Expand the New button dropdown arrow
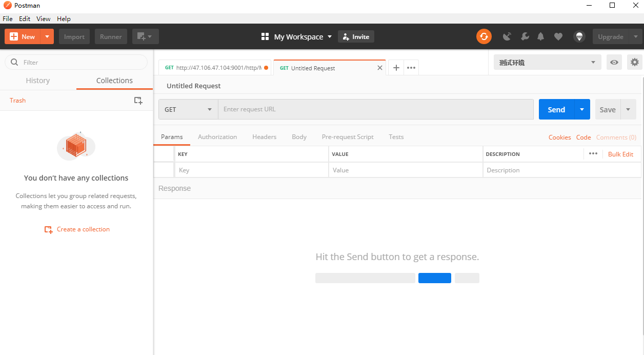The height and width of the screenshot is (355, 644). click(47, 36)
